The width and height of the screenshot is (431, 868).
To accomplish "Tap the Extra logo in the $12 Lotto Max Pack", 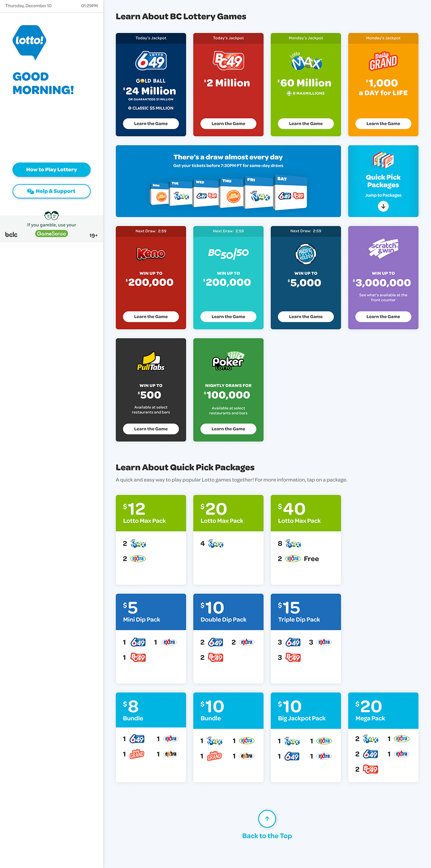I will click(138, 559).
